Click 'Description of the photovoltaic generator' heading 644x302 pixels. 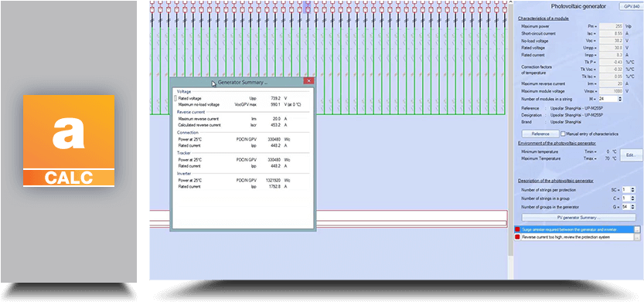(555, 181)
